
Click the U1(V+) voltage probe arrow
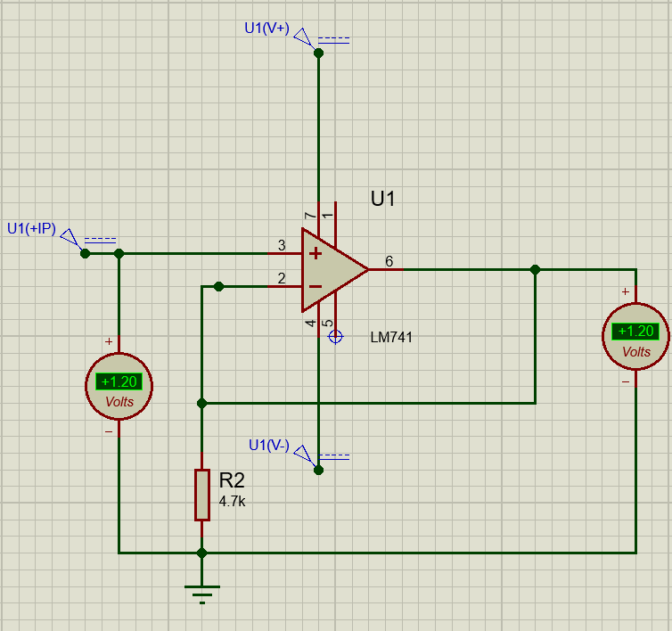[305, 38]
